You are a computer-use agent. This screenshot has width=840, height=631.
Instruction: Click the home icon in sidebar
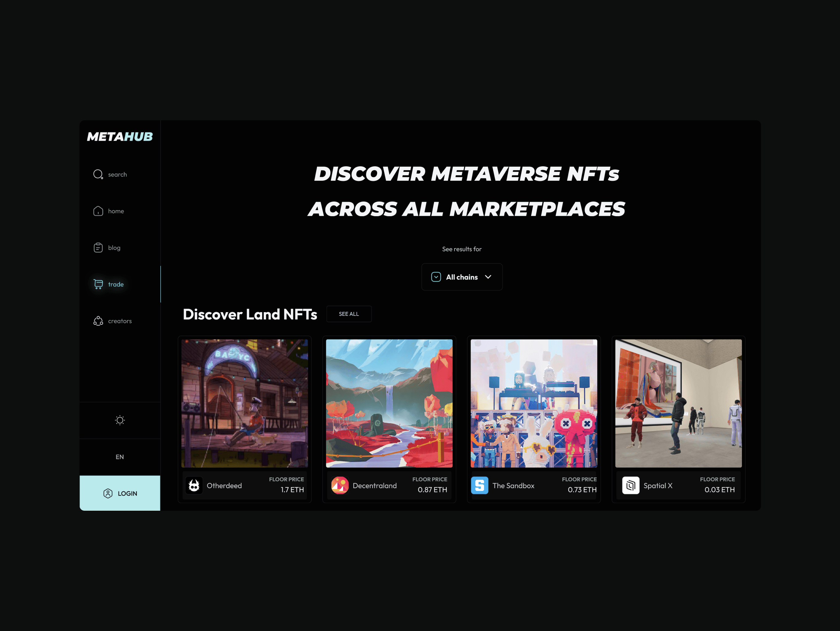(x=98, y=211)
